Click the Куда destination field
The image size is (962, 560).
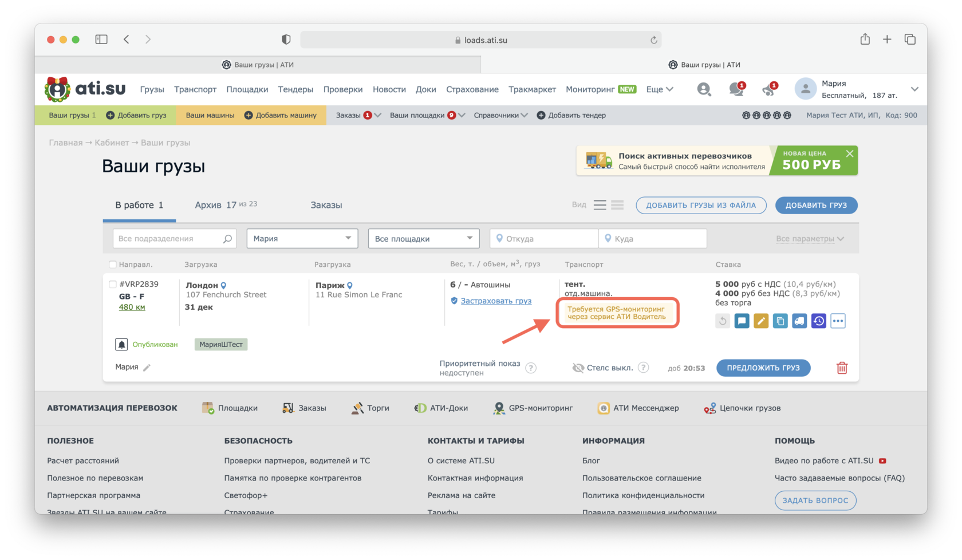[x=653, y=239]
